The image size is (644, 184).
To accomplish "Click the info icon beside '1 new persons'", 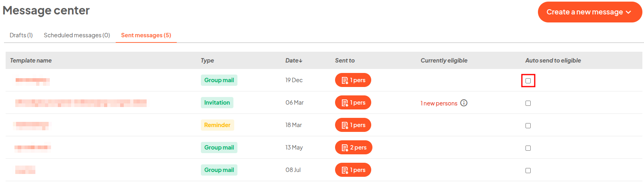I will click(464, 103).
